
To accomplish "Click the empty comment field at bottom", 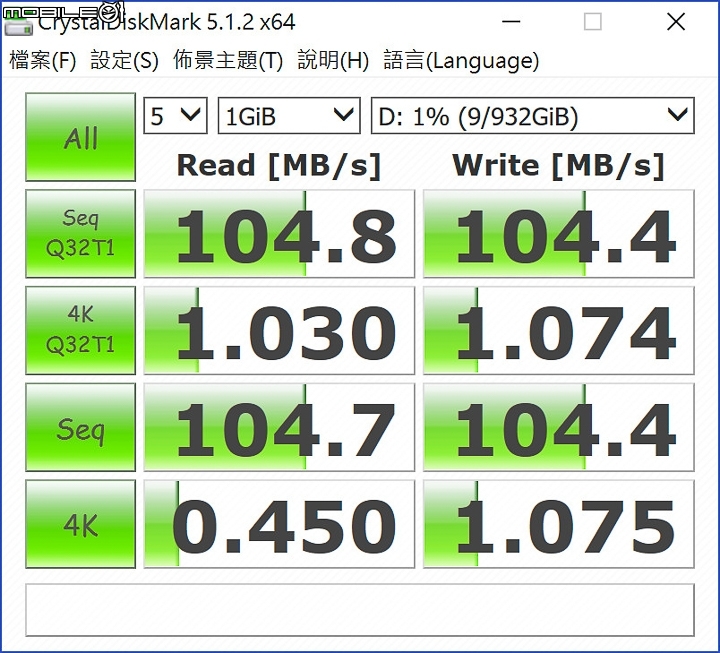I will click(x=360, y=610).
